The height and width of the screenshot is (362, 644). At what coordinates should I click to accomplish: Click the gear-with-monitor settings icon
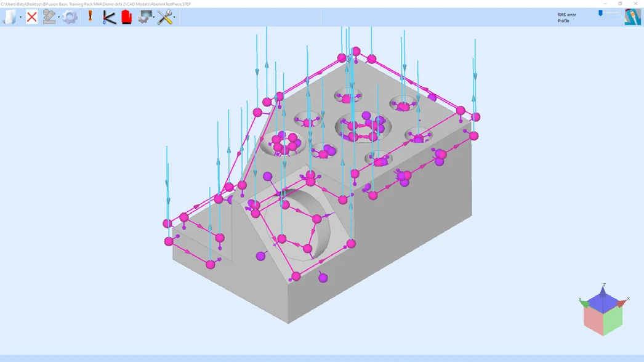click(x=145, y=17)
